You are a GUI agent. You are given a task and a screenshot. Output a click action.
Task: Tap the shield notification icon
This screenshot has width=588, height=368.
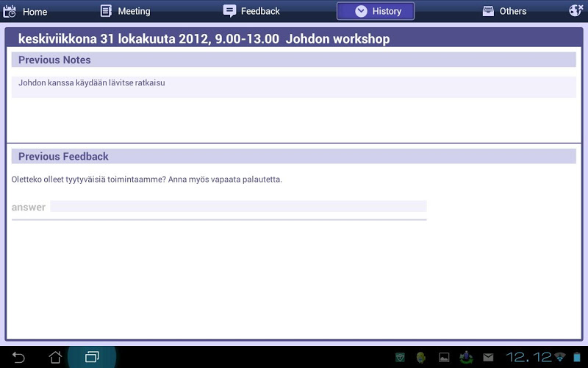point(400,357)
